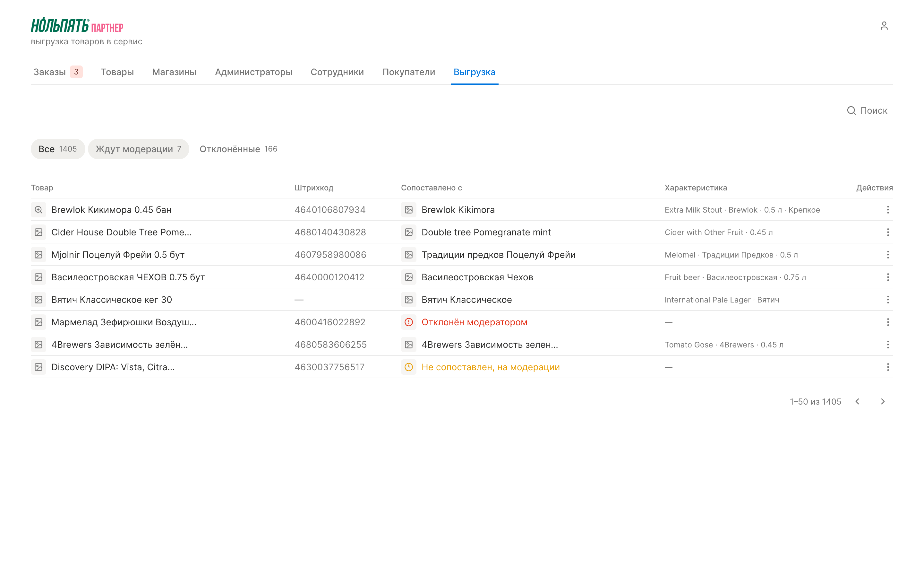Click the orange clock moderation icon
The image size is (924, 578).
coord(408,367)
